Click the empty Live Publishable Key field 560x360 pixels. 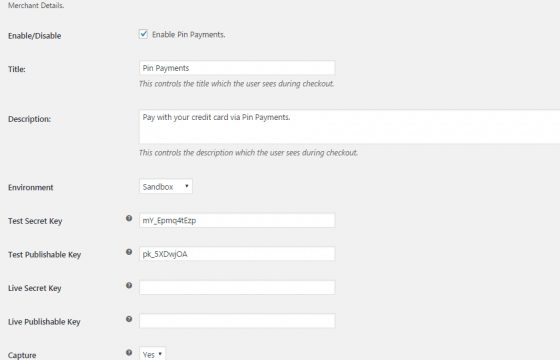pos(237,321)
